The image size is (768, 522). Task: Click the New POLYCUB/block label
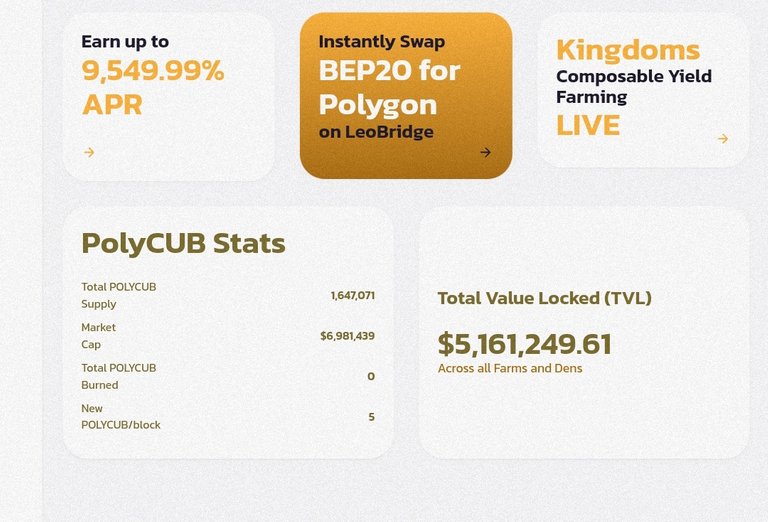tap(120, 417)
